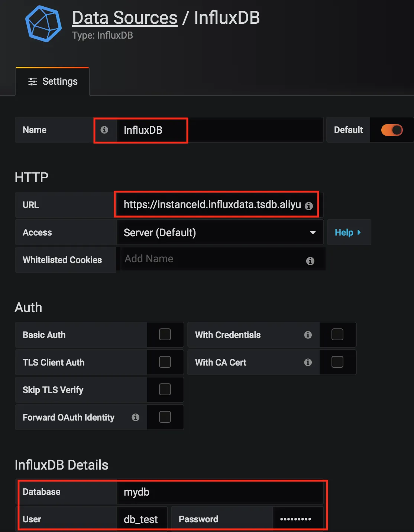Screen dimensions: 414x532
Task: Expand the Help section
Action: coord(348,233)
